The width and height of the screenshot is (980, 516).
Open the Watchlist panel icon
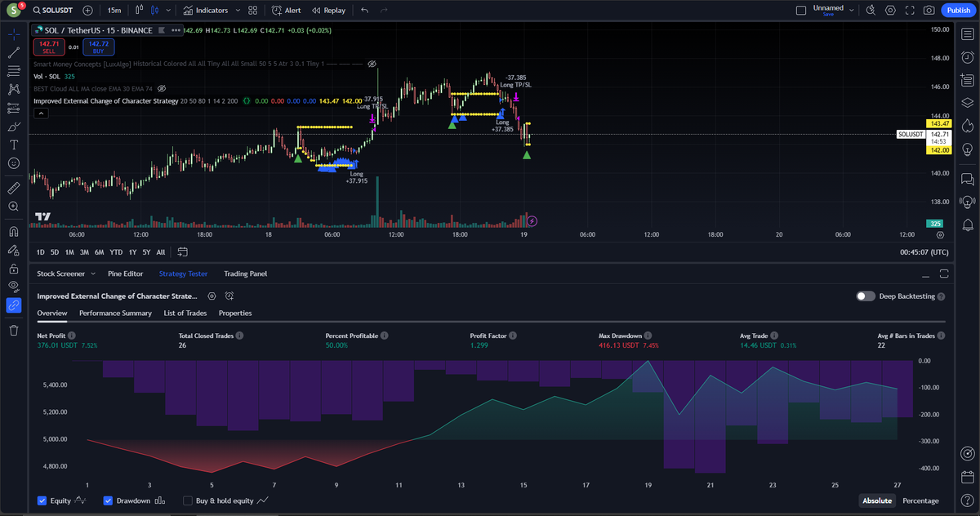[968, 34]
